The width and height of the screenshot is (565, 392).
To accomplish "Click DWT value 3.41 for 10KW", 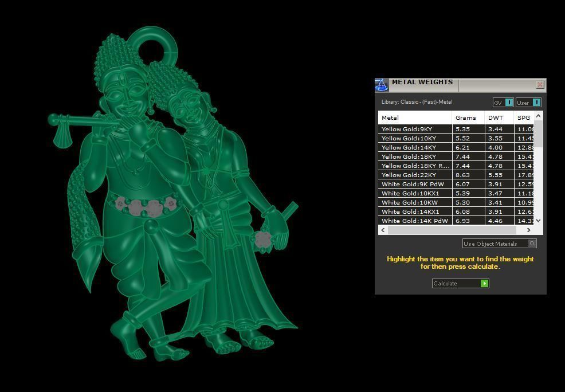I will (x=495, y=202).
